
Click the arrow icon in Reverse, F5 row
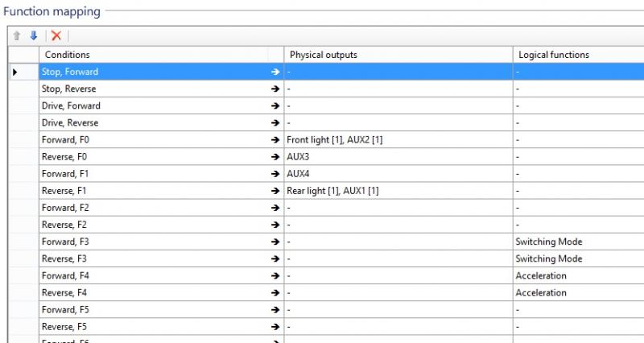[275, 327]
